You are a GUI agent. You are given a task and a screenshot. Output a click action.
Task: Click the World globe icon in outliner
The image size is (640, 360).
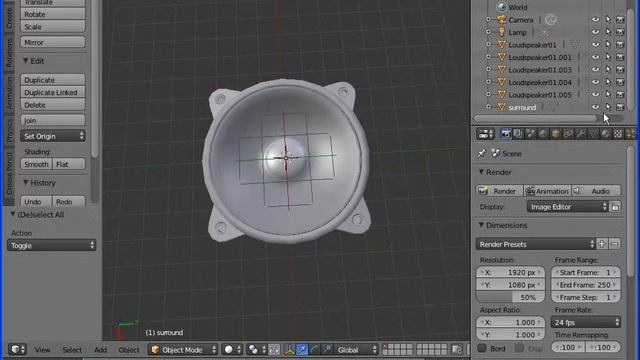[x=502, y=7]
